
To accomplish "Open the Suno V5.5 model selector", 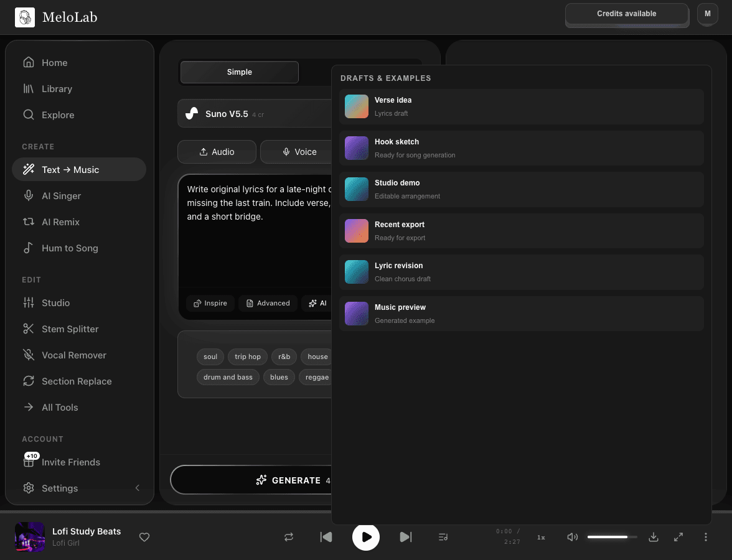I will 255,113.
